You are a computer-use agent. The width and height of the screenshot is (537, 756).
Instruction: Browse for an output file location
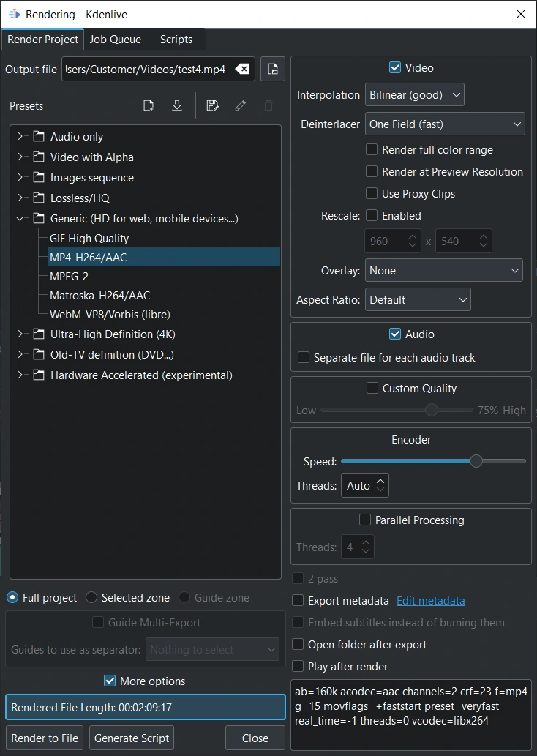tap(271, 68)
